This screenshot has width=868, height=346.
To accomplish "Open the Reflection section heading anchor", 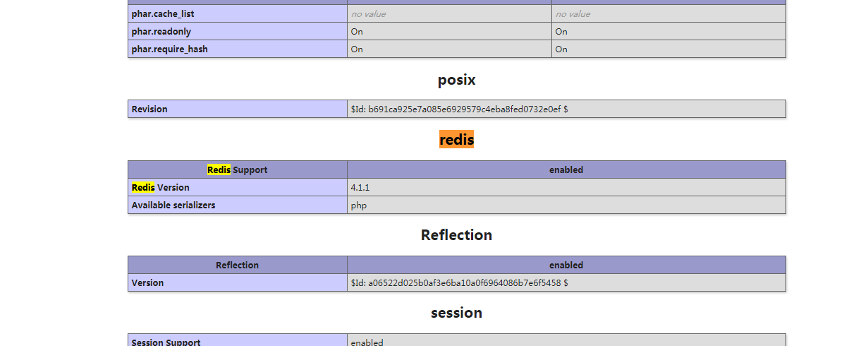I will [x=456, y=235].
